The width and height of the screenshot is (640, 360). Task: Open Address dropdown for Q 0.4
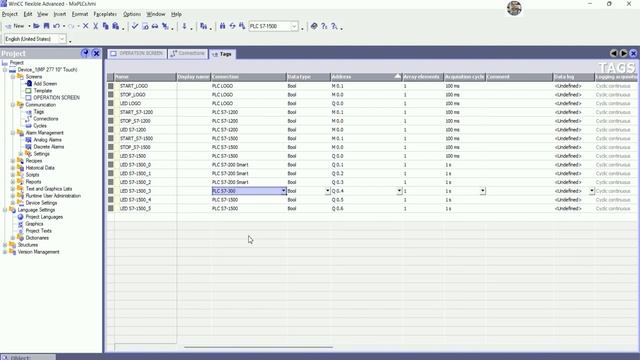pyautogui.click(x=399, y=191)
